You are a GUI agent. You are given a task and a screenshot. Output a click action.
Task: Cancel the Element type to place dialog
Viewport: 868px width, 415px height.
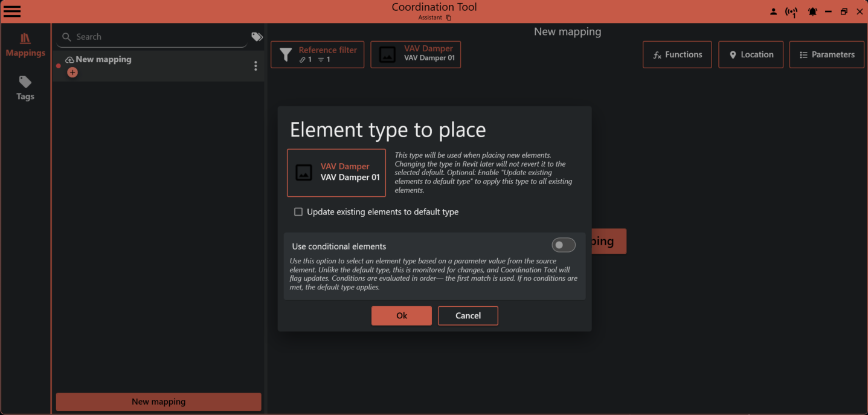(468, 315)
